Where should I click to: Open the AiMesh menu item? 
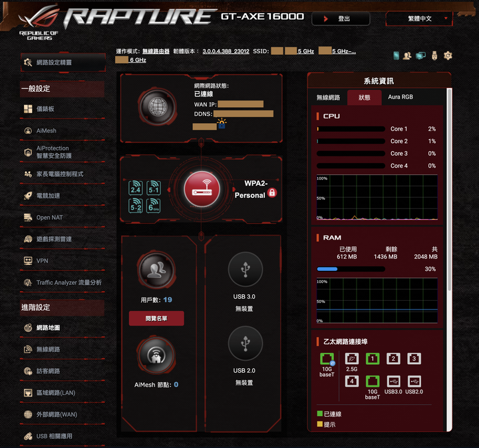coord(63,130)
